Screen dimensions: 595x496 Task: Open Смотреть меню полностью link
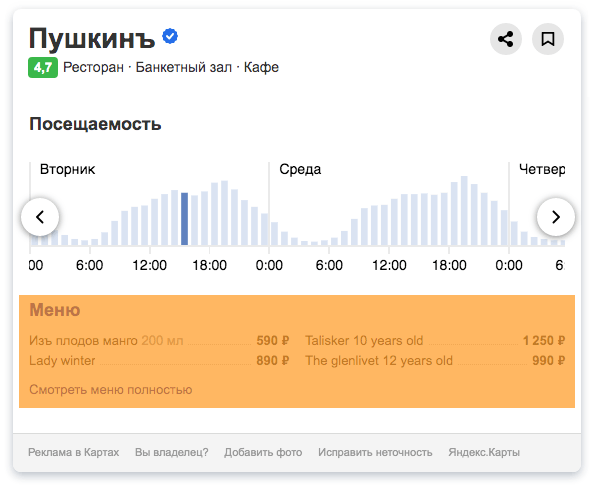111,390
